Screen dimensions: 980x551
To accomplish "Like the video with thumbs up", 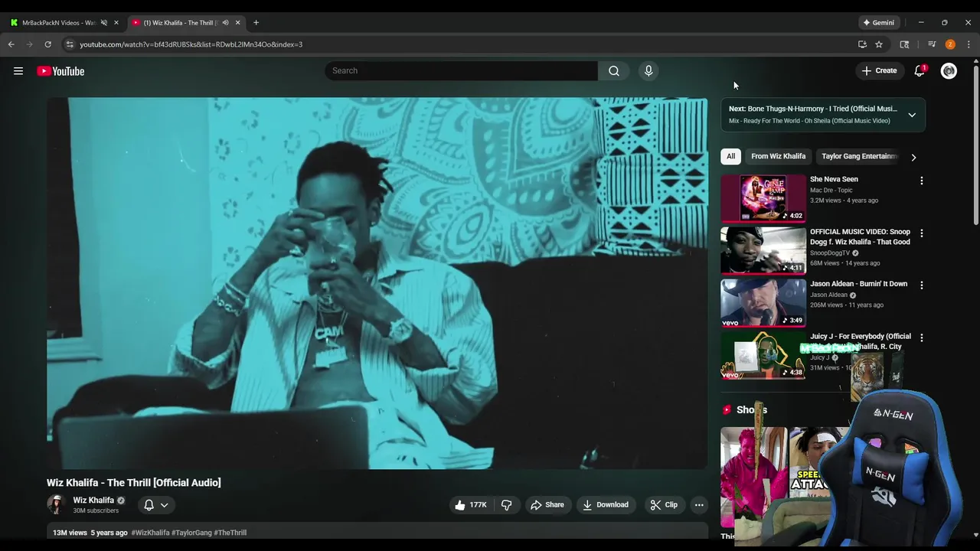I will pyautogui.click(x=470, y=505).
